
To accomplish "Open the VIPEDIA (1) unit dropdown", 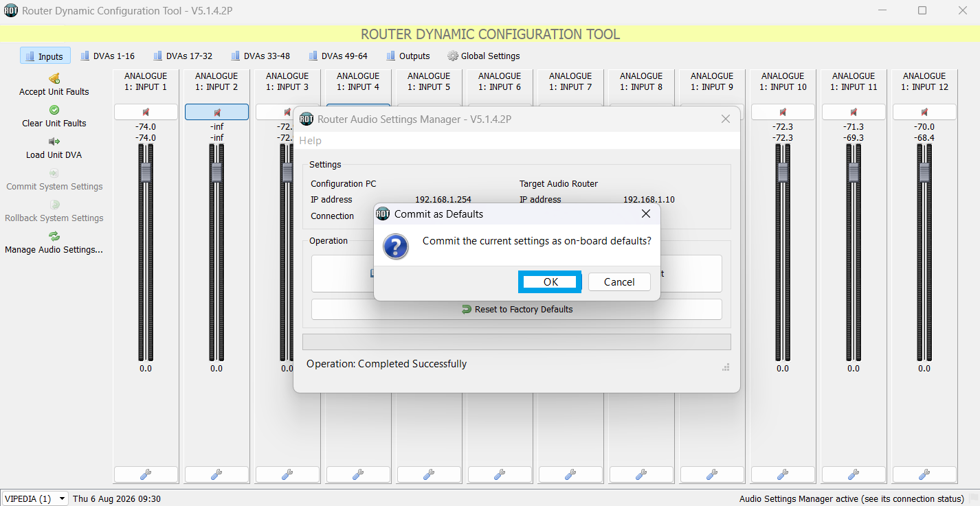I will pyautogui.click(x=35, y=498).
